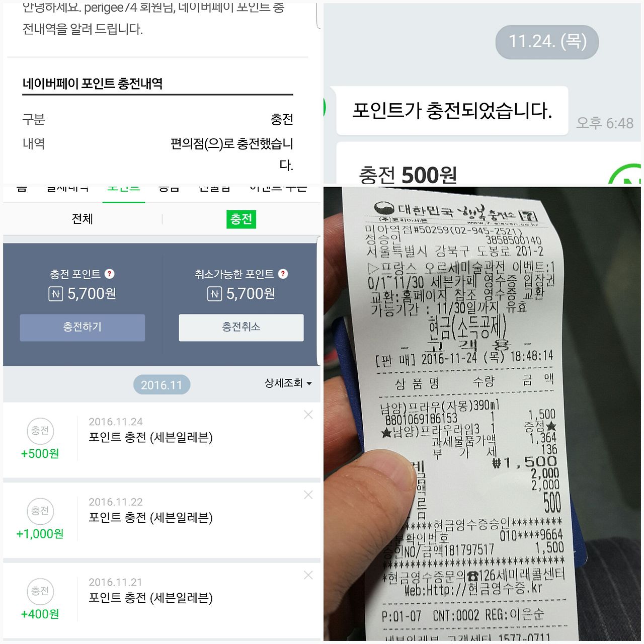Tap the 충전 badge icon beside +1,000원
The width and height of the screenshot is (644, 644).
40,511
